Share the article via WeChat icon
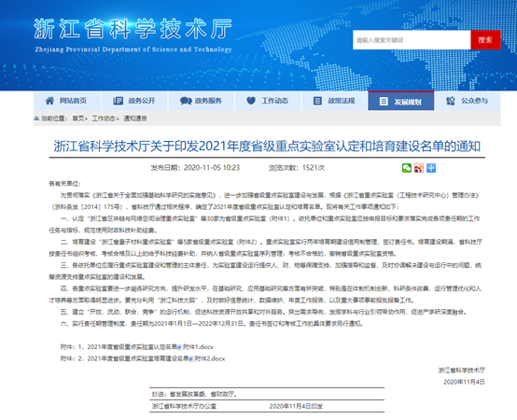This screenshot has height=420, width=517. pyautogui.click(x=407, y=168)
